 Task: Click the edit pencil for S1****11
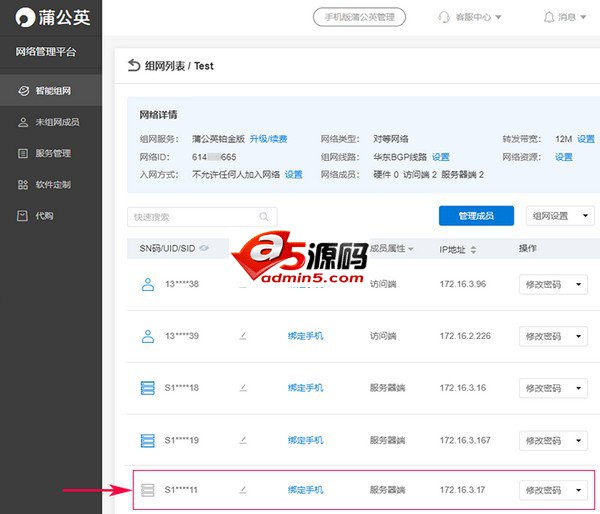(243, 490)
